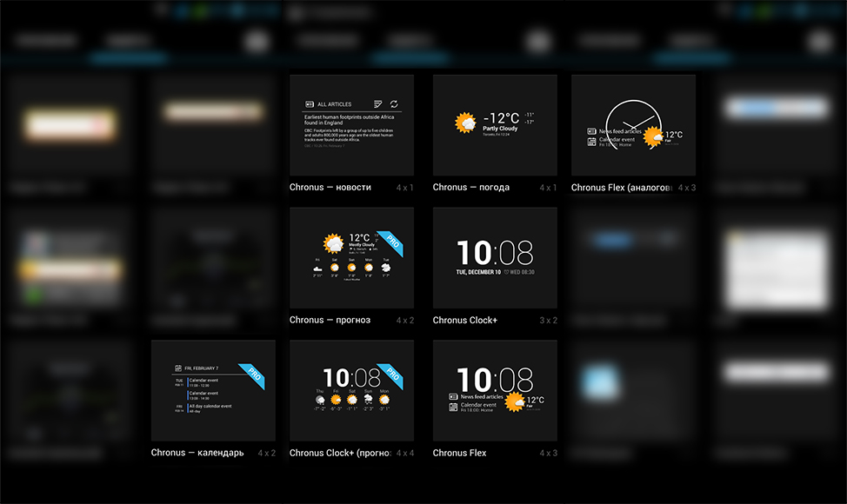
Task: Click the PRO ribbon on Chronus Clock+ (прогноз)
Action: 391,375
